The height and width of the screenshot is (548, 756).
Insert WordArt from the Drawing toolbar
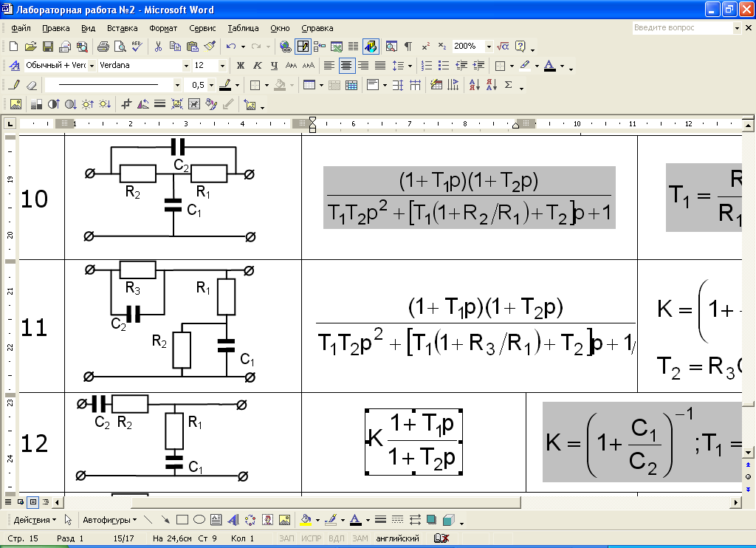[x=233, y=520]
